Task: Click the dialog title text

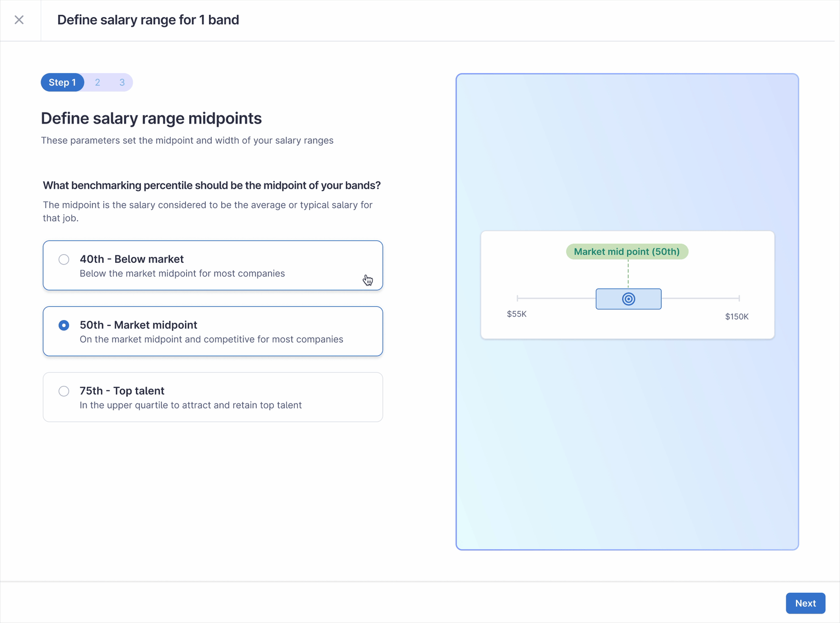Action: coord(148,20)
